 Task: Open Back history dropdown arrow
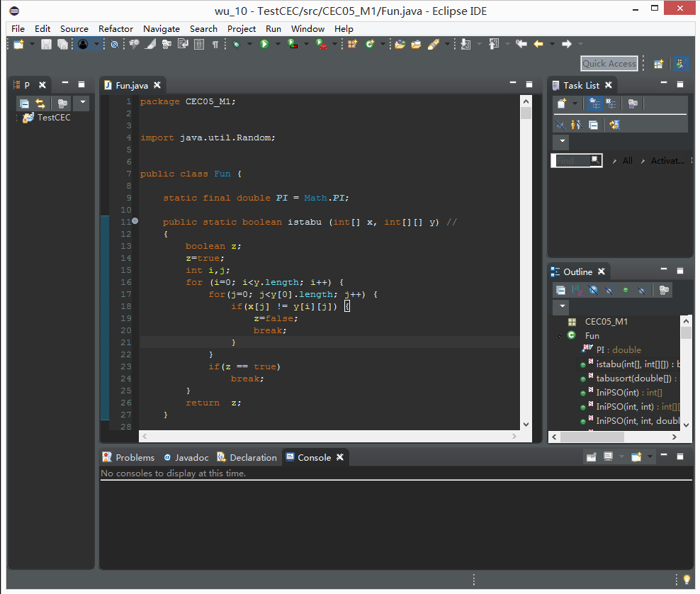(x=552, y=44)
